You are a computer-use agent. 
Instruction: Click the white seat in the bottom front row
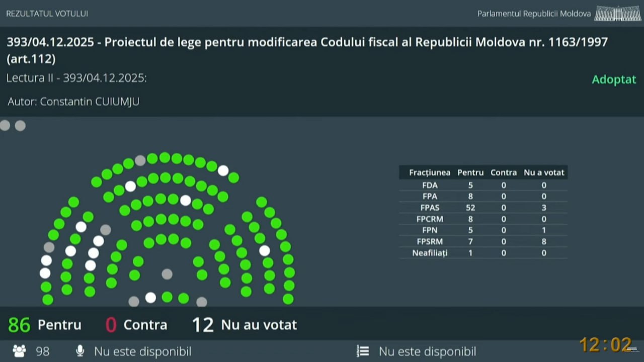tap(150, 298)
